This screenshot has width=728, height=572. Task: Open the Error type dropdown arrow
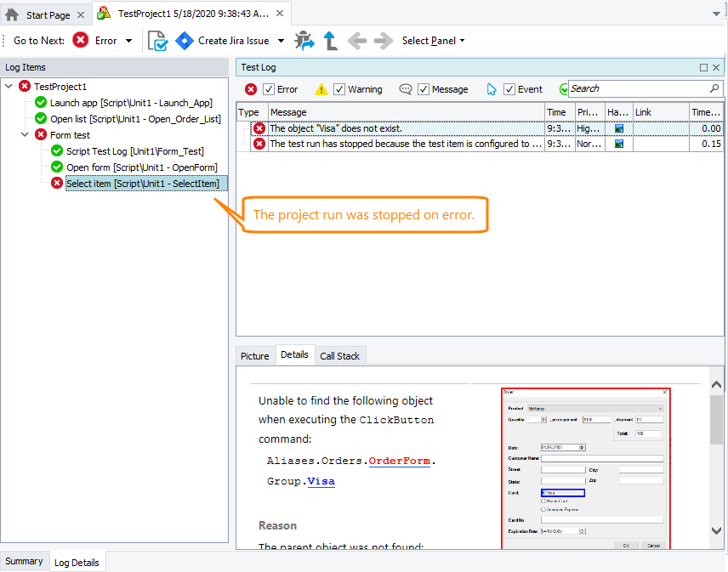point(128,41)
